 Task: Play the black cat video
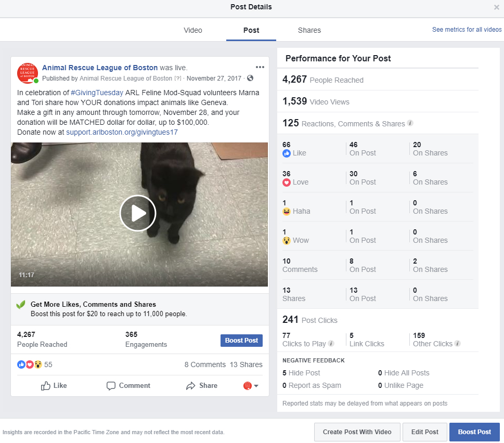[138, 213]
